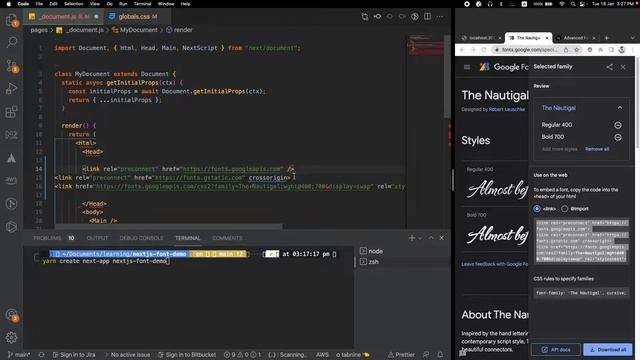This screenshot has width=640, height=360.
Task: Switch to The Nautigal browser tab
Action: pos(529,38)
